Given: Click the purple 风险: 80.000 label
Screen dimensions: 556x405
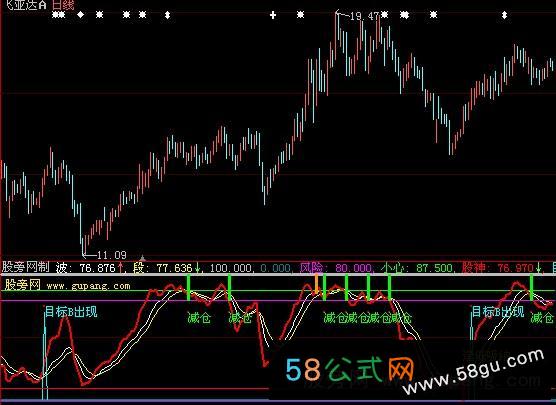Looking at the screenshot, I should (x=336, y=268).
